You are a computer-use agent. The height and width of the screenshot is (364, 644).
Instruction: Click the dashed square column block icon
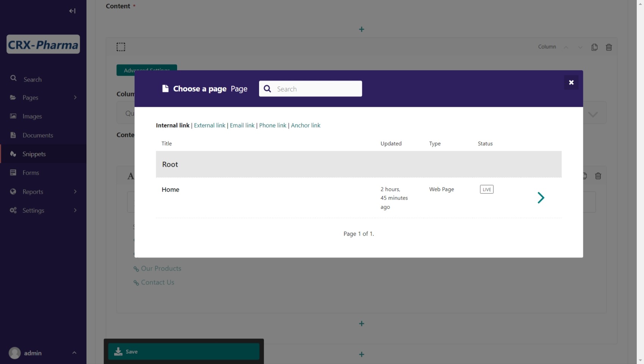tap(121, 47)
